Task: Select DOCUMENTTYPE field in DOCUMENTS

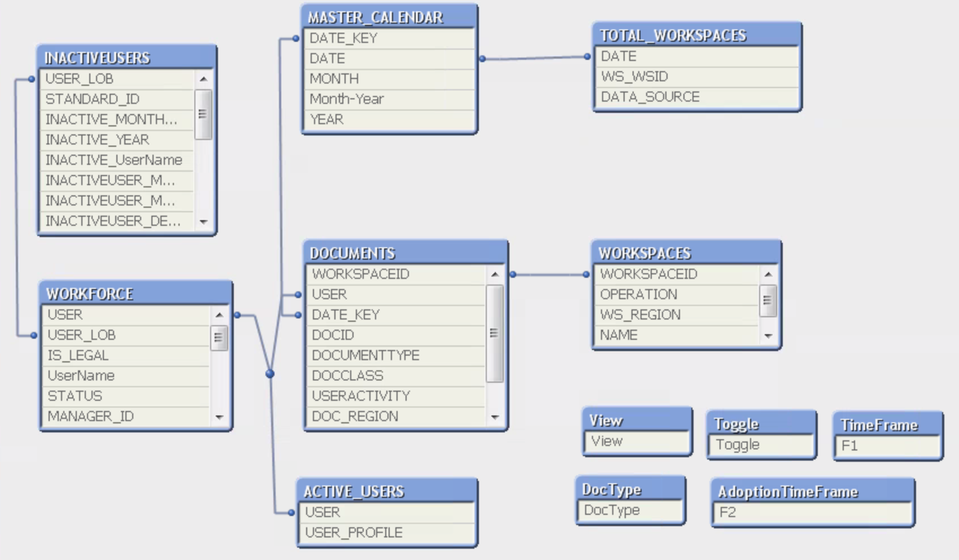Action: click(x=396, y=356)
